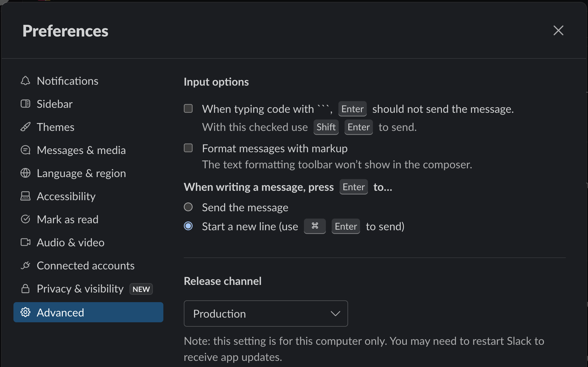Close the Preferences dialog
This screenshot has height=367, width=588.
(558, 30)
